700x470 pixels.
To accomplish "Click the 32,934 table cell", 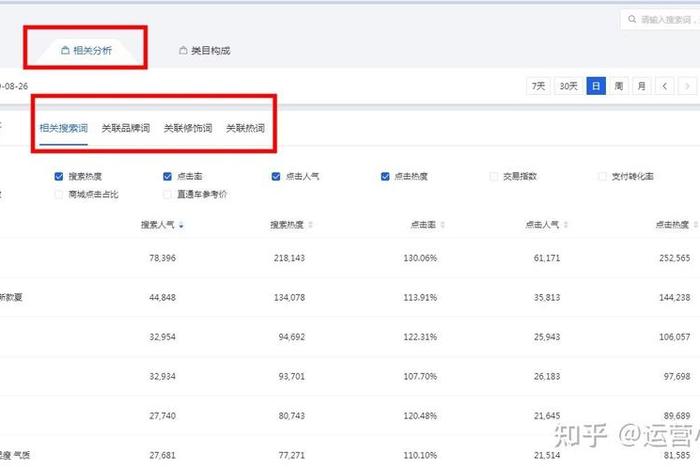I will click(x=162, y=376).
